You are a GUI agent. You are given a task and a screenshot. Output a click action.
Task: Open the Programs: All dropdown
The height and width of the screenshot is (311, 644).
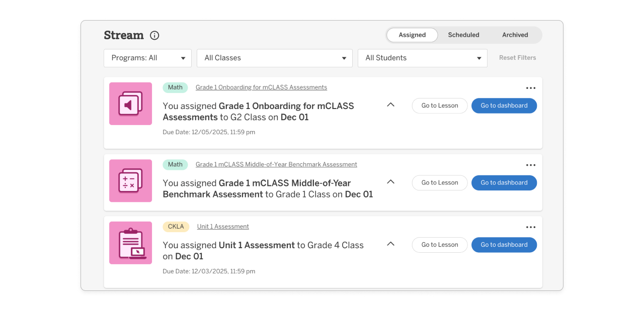tap(147, 58)
